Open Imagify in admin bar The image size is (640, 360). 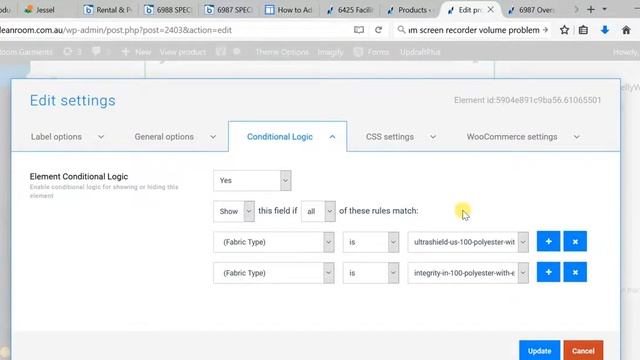coord(330,52)
